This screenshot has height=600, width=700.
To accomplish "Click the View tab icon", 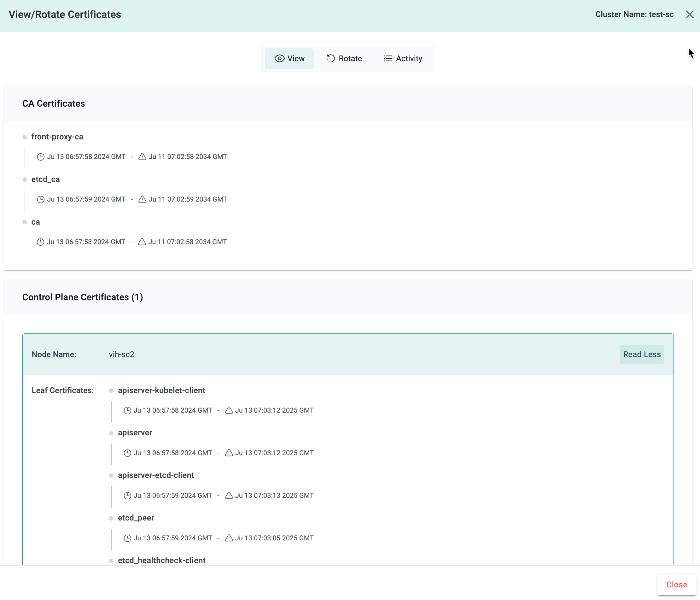I will click(x=278, y=58).
